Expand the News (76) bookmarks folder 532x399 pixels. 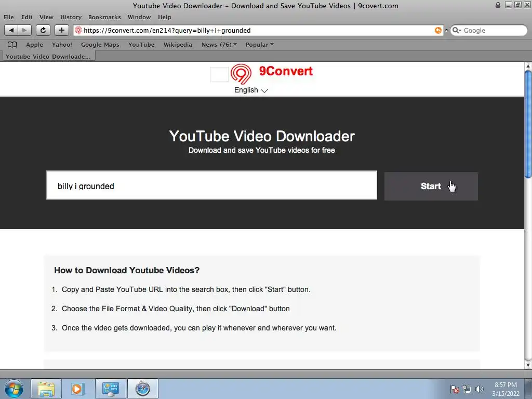click(219, 45)
